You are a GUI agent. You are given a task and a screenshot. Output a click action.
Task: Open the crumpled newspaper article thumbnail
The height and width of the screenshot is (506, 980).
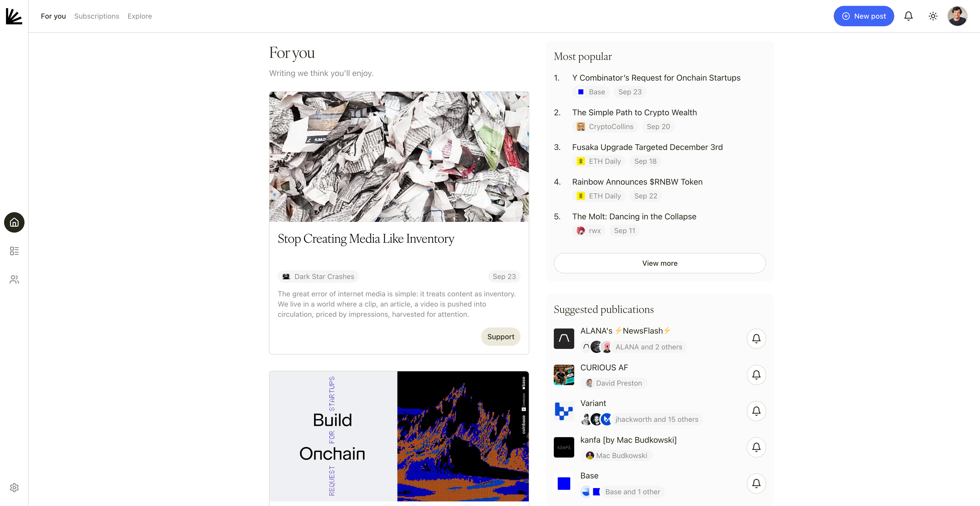[x=399, y=157]
